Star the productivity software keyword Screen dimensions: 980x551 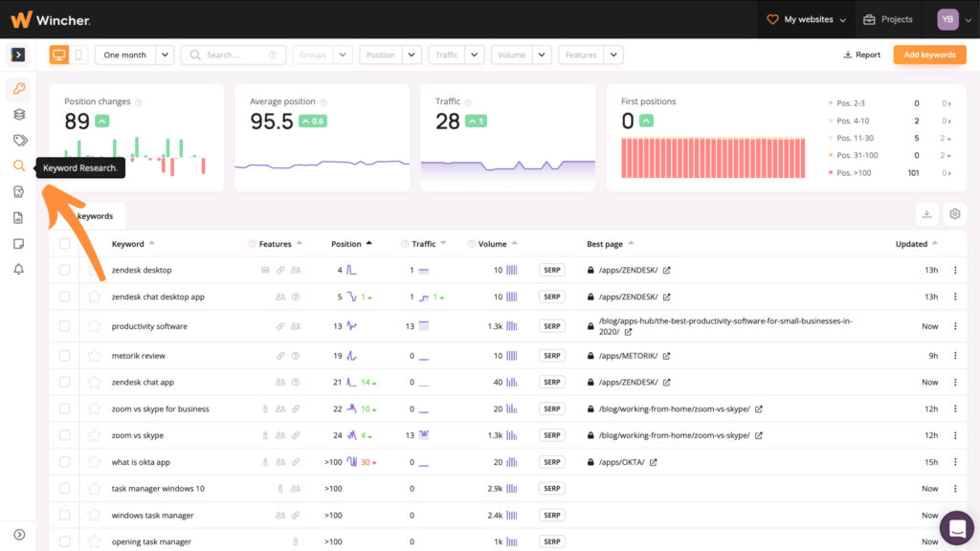(94, 326)
